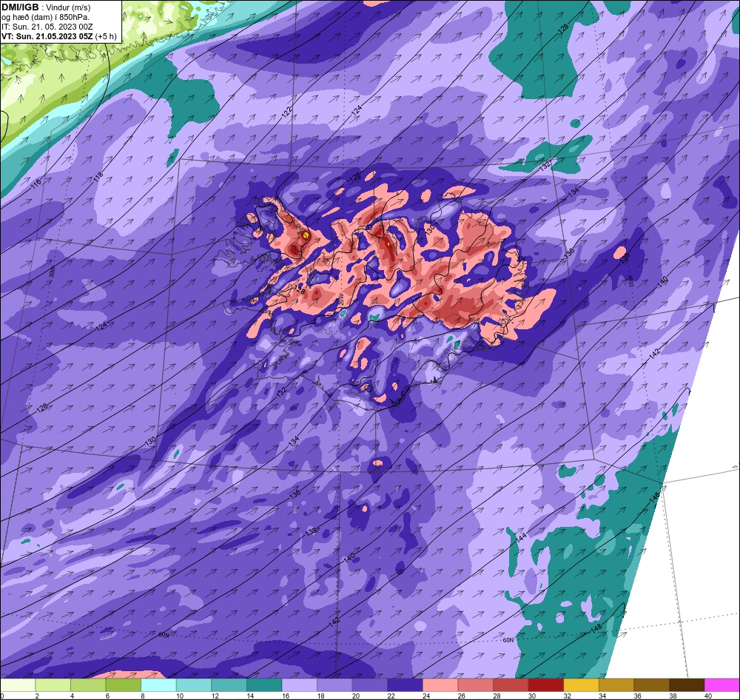740x700 pixels.
Task: Select the salmon 26–28 m/s legend swatch
Action: click(x=475, y=685)
